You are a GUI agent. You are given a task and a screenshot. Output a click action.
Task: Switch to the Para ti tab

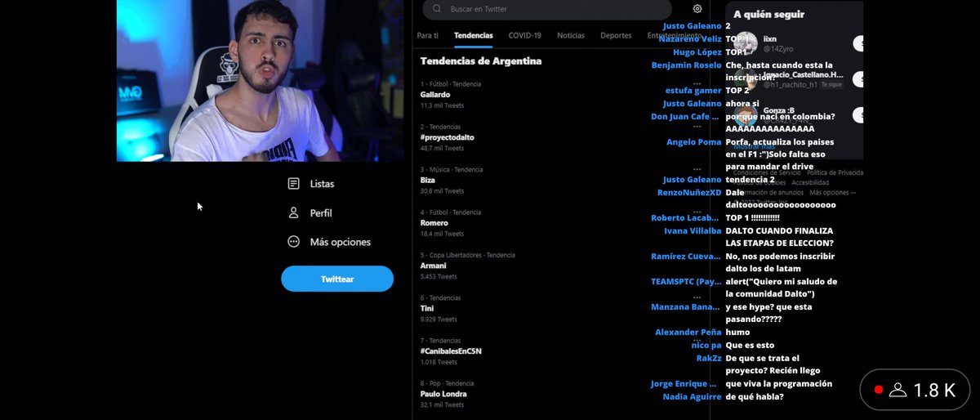(x=427, y=36)
